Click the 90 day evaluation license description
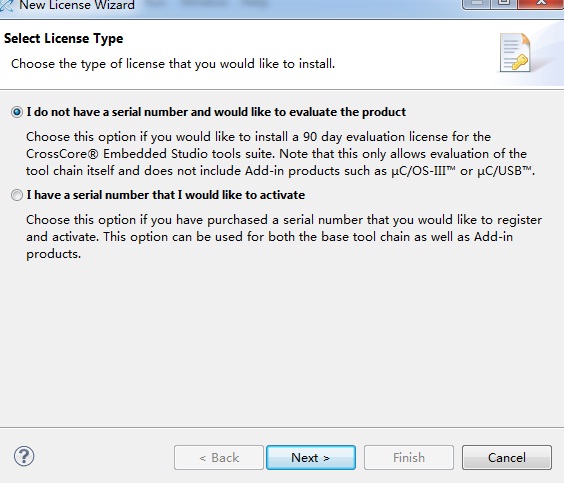Image resolution: width=564 pixels, height=483 pixels. [281, 154]
